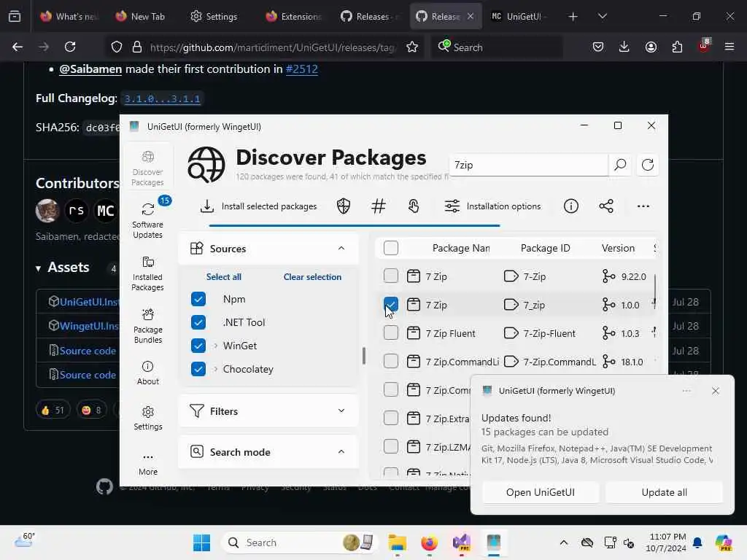Open Discover Packages in UniGetUI sidebar

(147, 168)
